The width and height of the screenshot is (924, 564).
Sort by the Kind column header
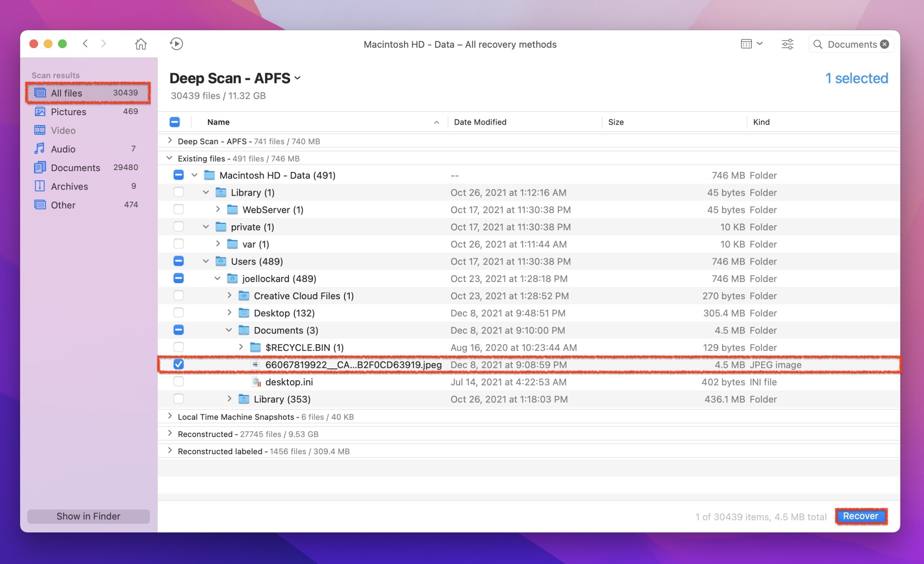click(x=823, y=122)
